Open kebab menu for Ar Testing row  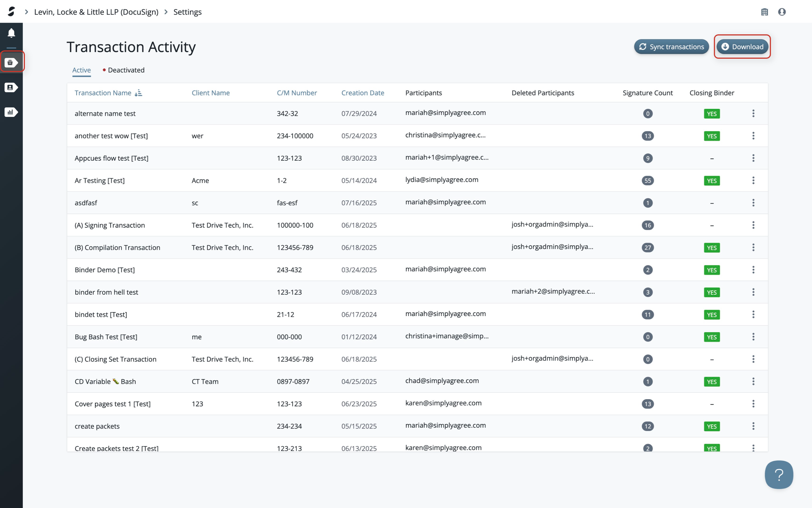tap(753, 180)
